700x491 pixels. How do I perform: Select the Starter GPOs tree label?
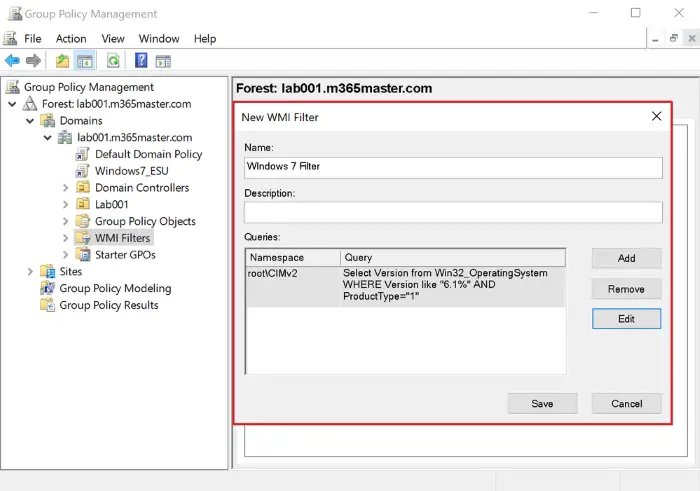(x=125, y=254)
